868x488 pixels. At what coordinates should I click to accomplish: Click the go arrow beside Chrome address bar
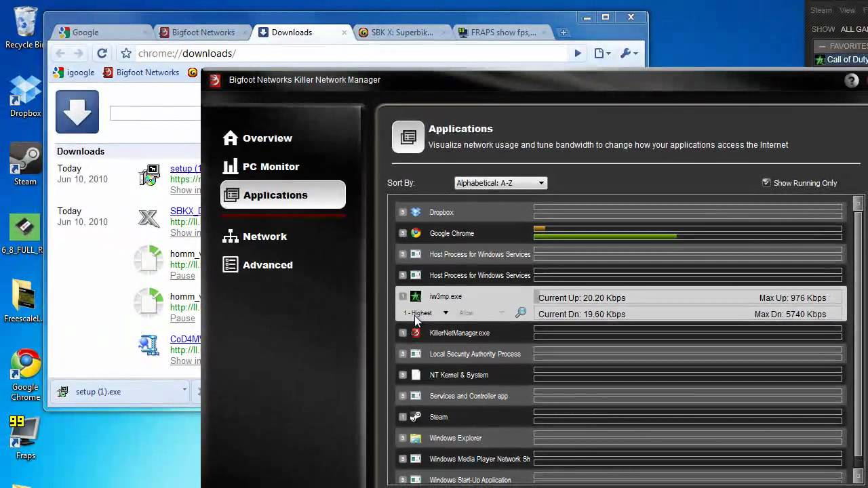tap(578, 54)
